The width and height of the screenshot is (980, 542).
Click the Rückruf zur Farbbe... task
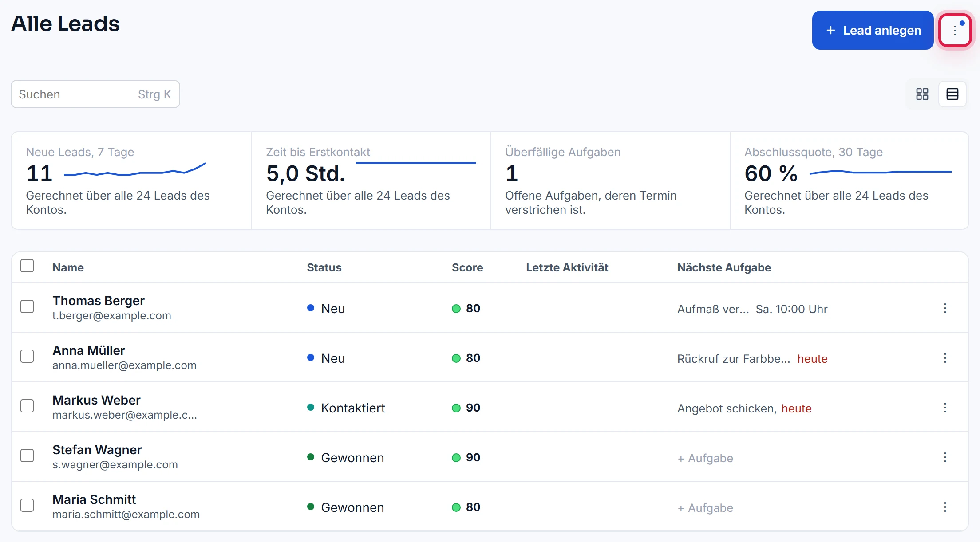coord(734,359)
